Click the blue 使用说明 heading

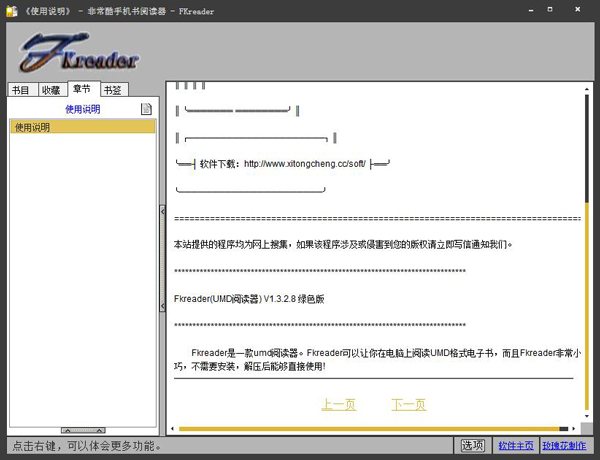[83, 109]
